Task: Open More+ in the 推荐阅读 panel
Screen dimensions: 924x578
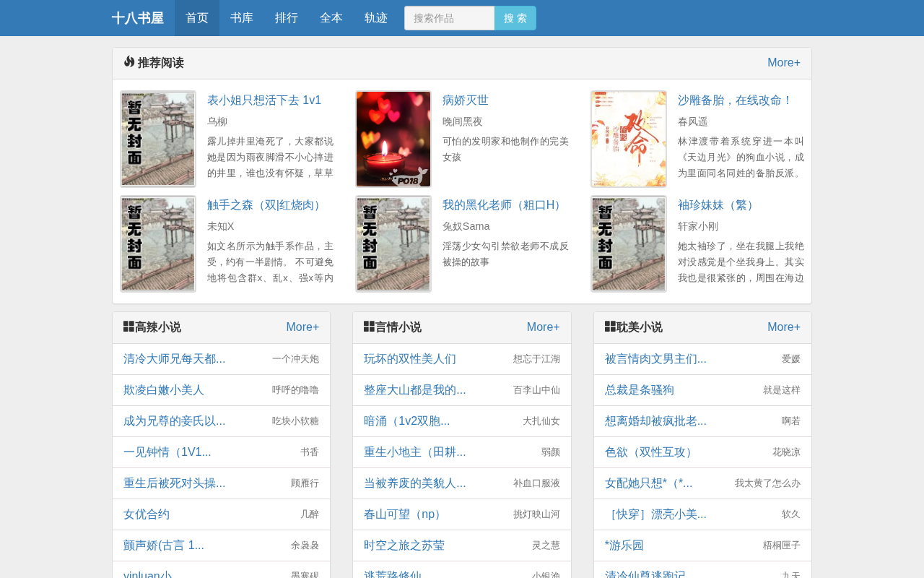Action: click(x=784, y=63)
